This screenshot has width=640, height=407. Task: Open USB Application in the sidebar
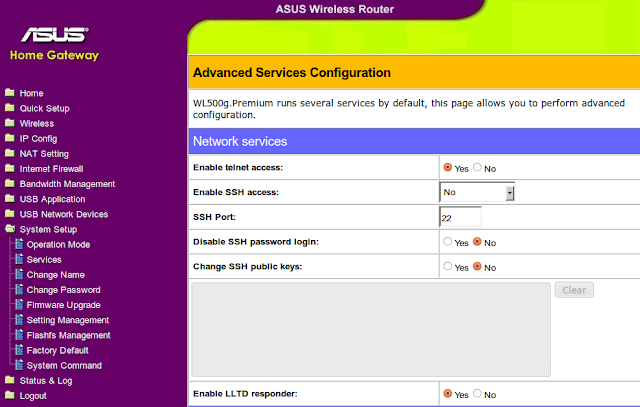52,199
